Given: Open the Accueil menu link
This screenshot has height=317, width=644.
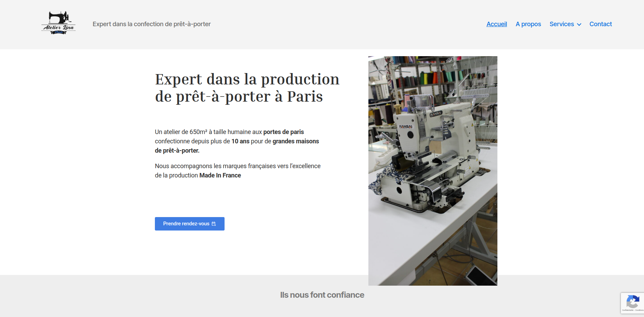Looking at the screenshot, I should tap(497, 24).
